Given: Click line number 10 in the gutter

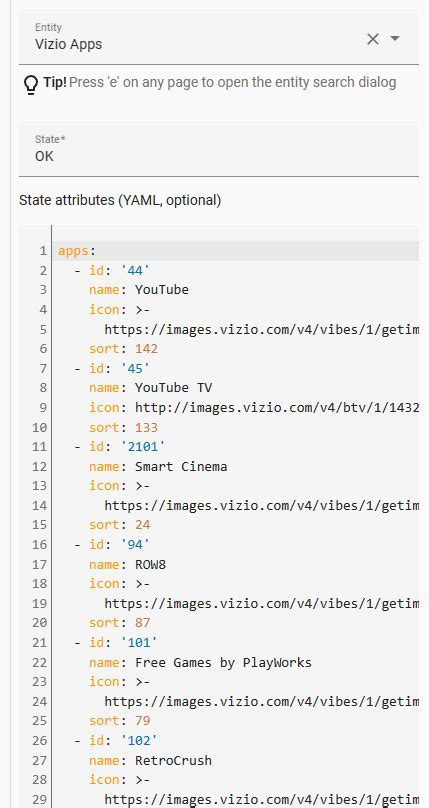Looking at the screenshot, I should point(40,427).
